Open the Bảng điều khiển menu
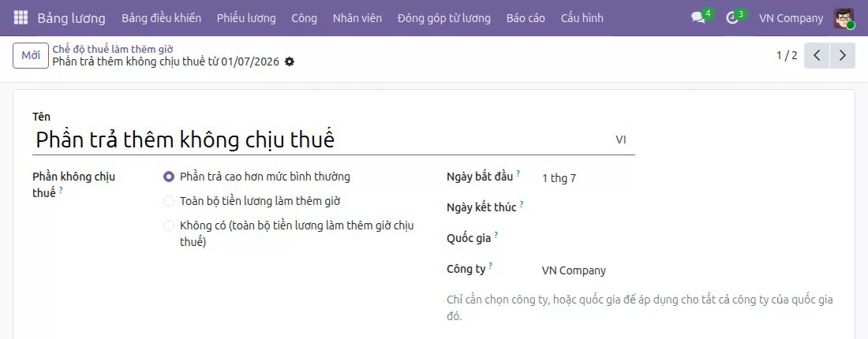Image resolution: width=868 pixels, height=339 pixels. tap(162, 18)
